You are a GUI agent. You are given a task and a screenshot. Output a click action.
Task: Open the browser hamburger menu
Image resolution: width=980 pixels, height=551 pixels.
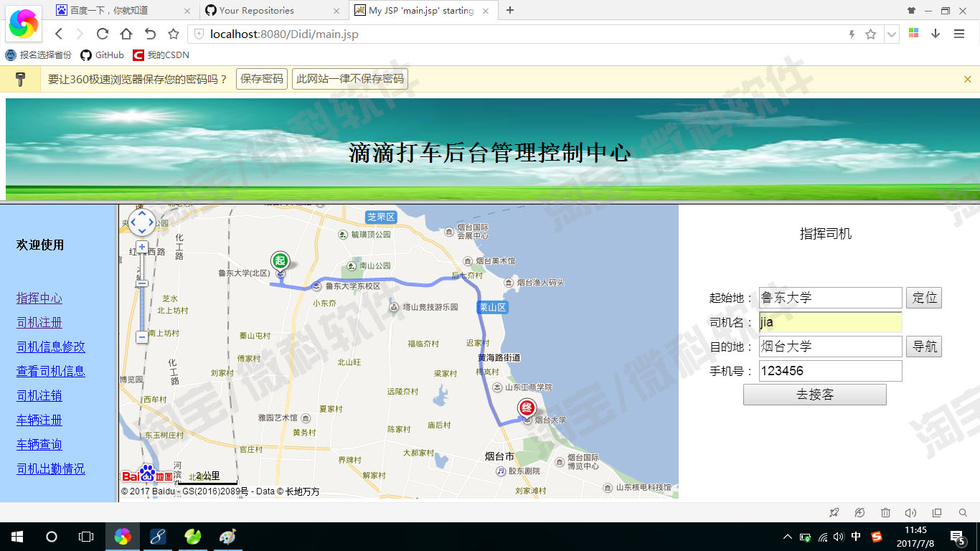(x=959, y=34)
